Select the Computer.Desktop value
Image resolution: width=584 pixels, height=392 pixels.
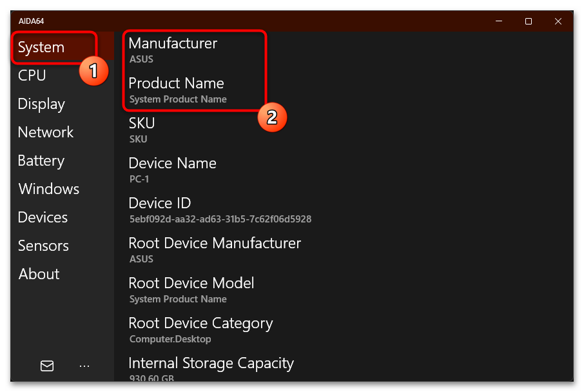point(170,339)
